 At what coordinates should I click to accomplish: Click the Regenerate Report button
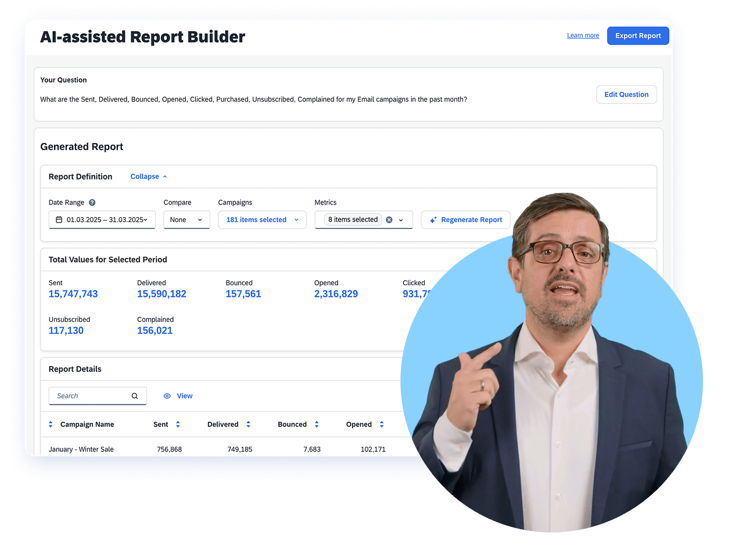click(465, 220)
